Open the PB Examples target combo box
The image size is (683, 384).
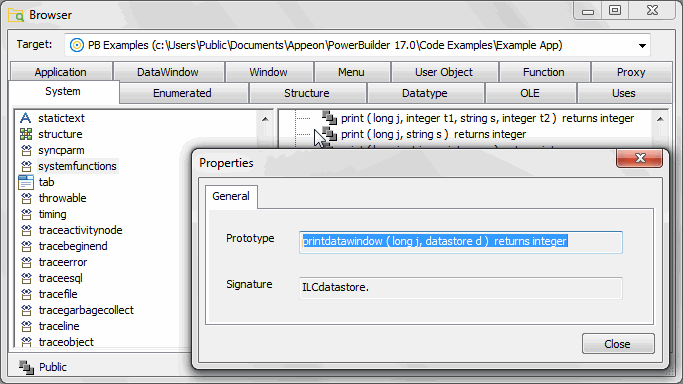[357, 45]
